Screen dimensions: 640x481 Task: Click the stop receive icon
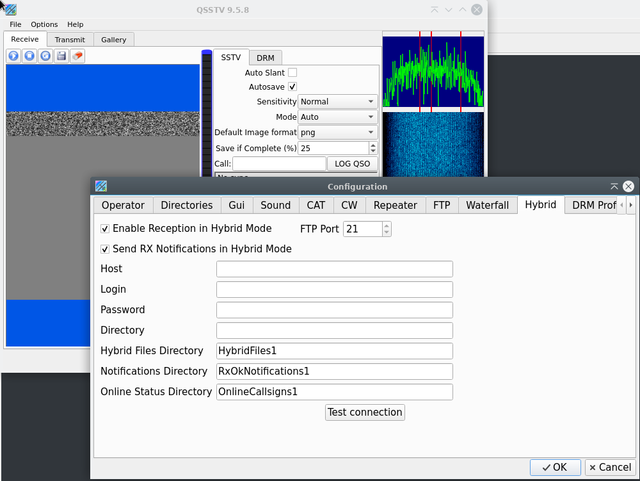pos(30,56)
